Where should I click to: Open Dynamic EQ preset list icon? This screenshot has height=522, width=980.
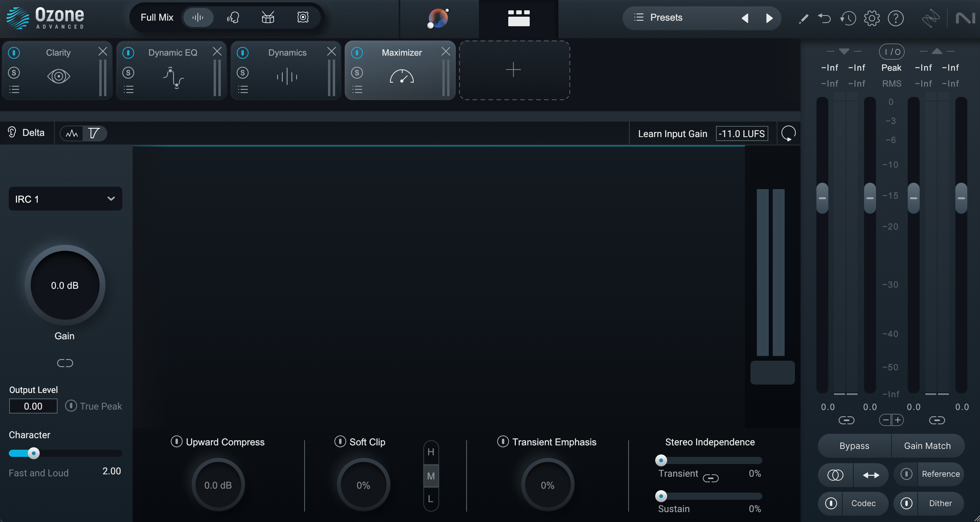128,89
